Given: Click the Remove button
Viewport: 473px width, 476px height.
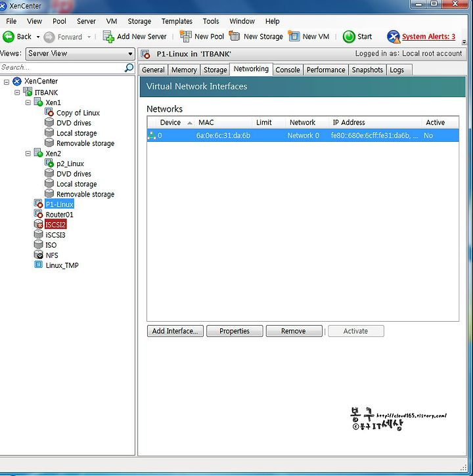Looking at the screenshot, I should [294, 331].
